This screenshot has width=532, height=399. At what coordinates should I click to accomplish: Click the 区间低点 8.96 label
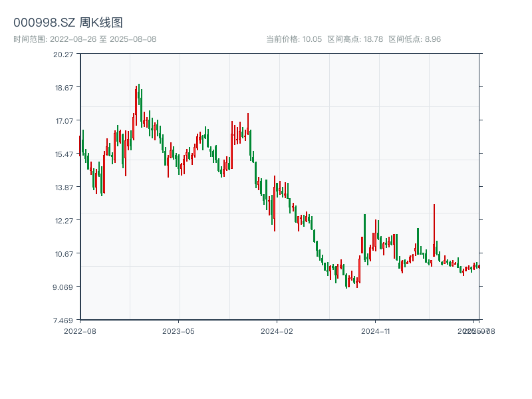tap(414, 39)
